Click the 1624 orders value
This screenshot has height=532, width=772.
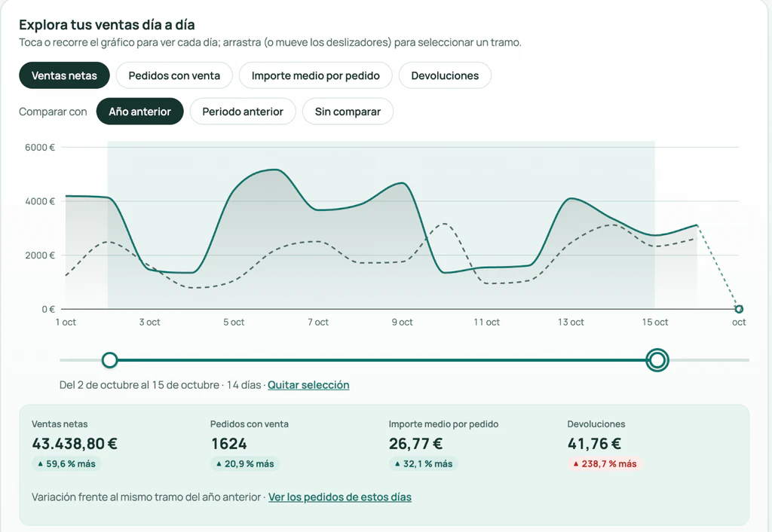click(229, 444)
